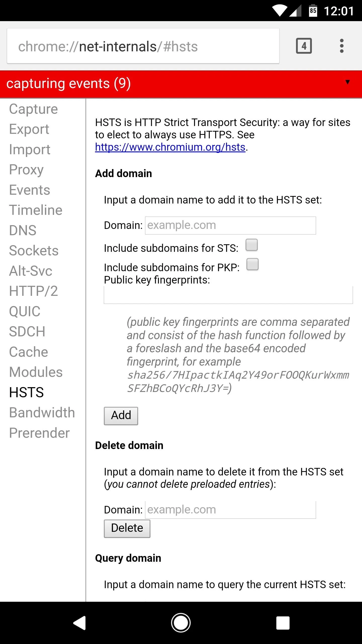Open the Chrome tab switcher icon

(x=304, y=46)
